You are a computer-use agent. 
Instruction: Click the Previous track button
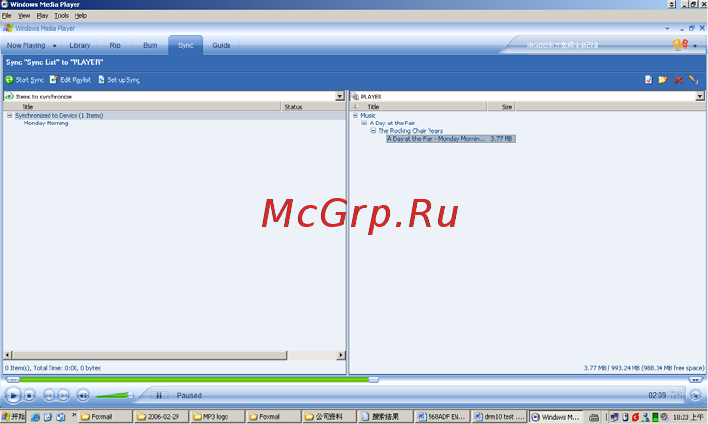(49, 396)
